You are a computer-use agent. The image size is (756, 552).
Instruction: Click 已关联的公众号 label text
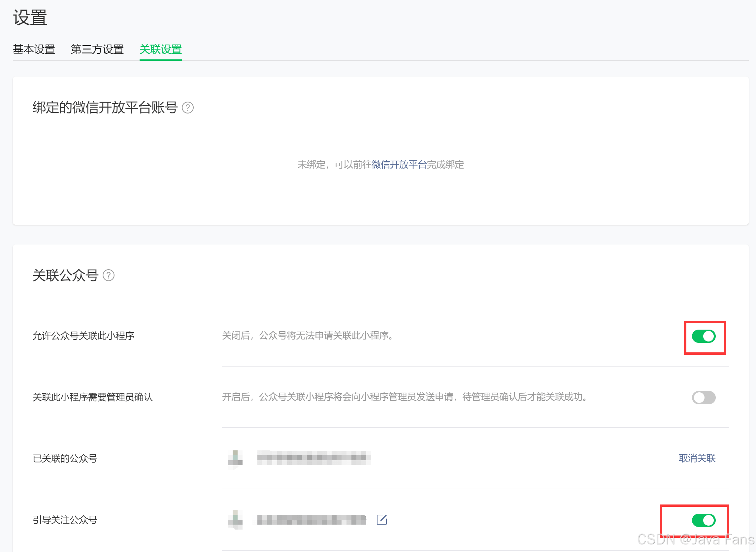click(65, 458)
